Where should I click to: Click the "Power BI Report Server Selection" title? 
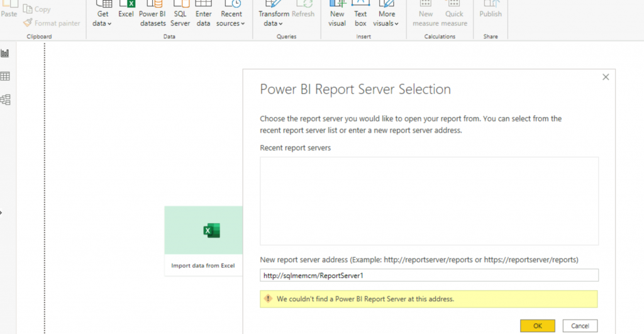pos(355,89)
